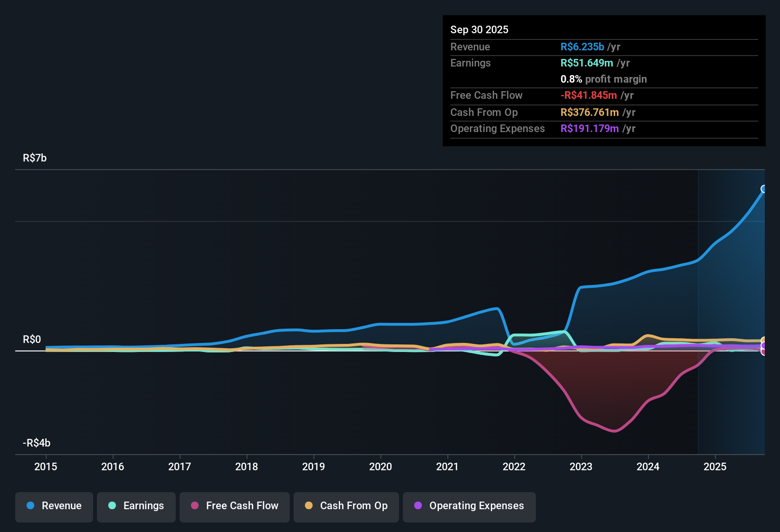Click the R$6.235b revenue value
Viewport: 780px width, 532px height.
582,47
